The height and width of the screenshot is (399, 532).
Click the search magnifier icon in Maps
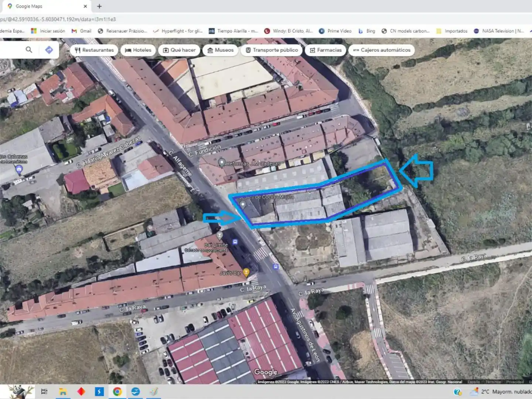pyautogui.click(x=29, y=50)
